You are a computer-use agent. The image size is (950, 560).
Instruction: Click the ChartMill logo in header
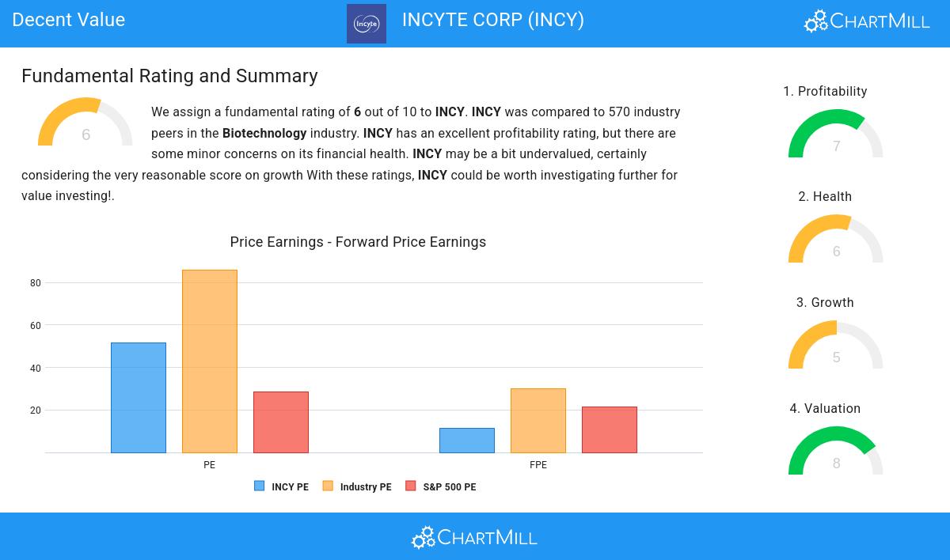tap(867, 21)
